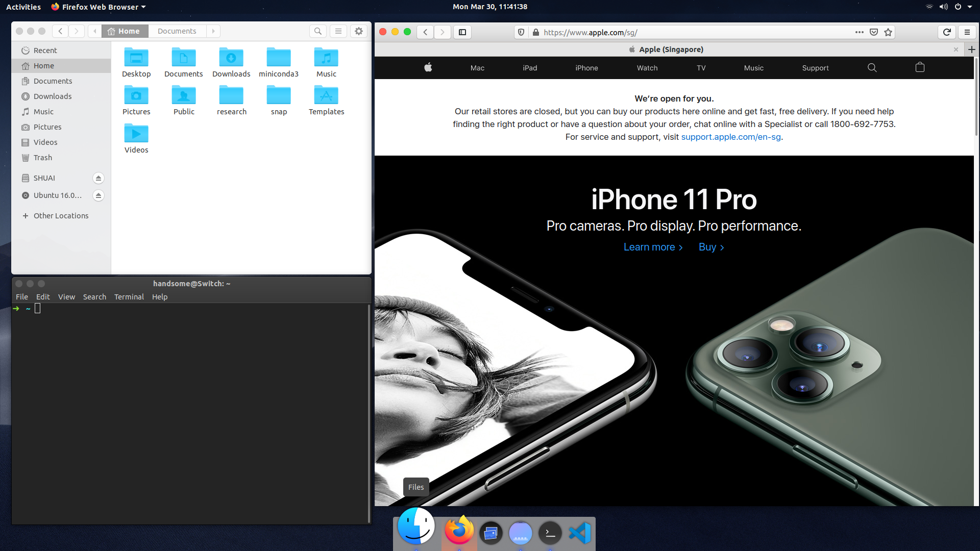This screenshot has width=980, height=551.
Task: Expand Other Locations in file sidebar
Action: [x=61, y=215]
